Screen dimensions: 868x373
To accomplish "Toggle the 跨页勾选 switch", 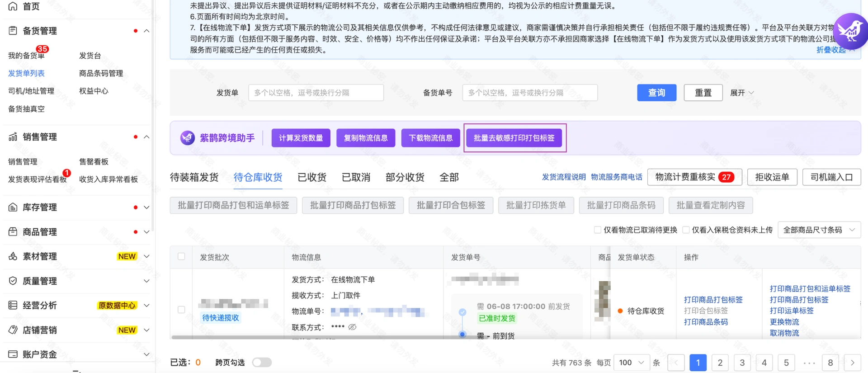I will (x=262, y=363).
